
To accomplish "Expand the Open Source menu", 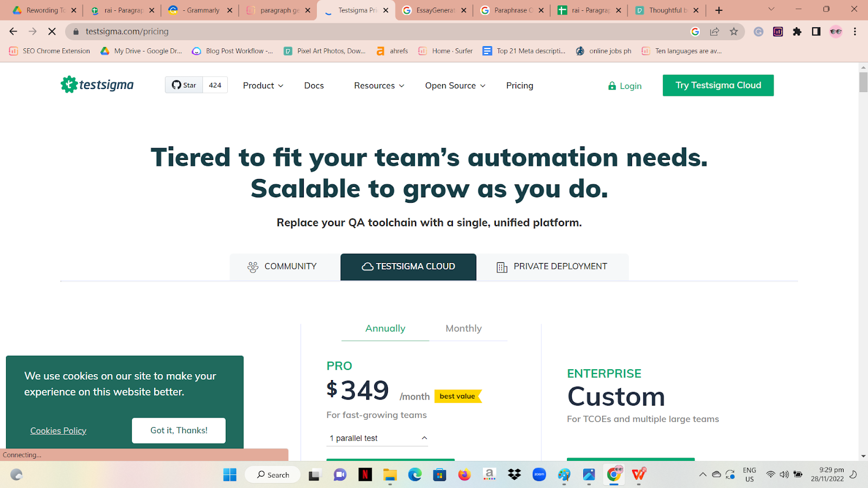I will pos(455,86).
